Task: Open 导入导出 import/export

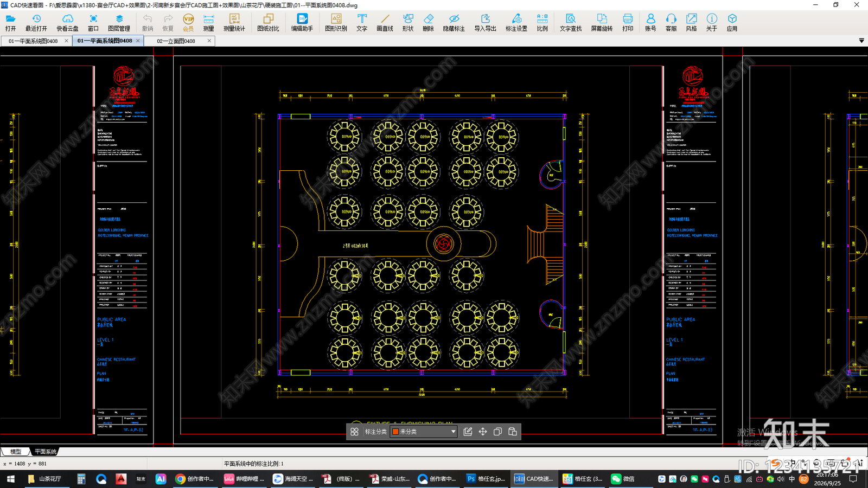Action: [x=486, y=23]
